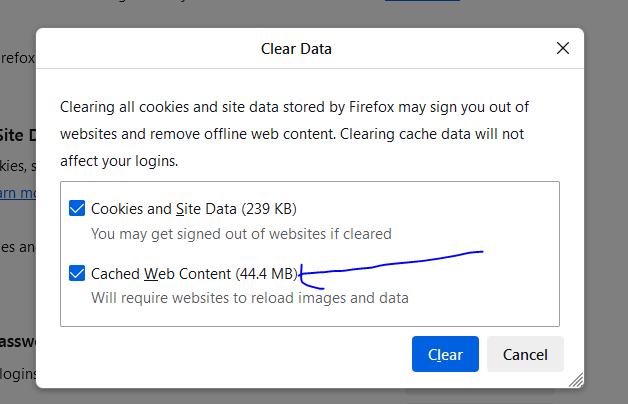Click "You may get signed out of websites" text

click(x=209, y=234)
